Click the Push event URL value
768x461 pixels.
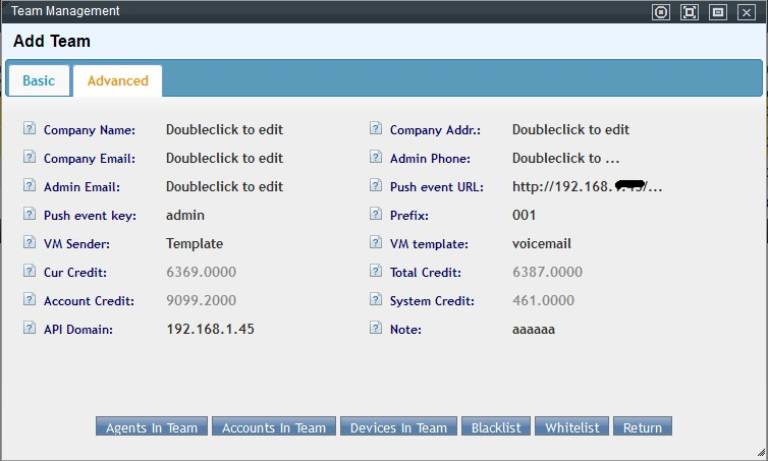click(587, 187)
